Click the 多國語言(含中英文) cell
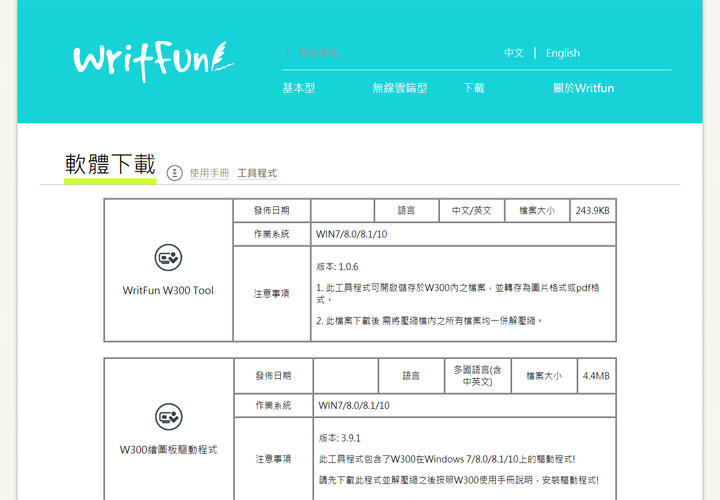This screenshot has width=720, height=500. click(x=478, y=376)
